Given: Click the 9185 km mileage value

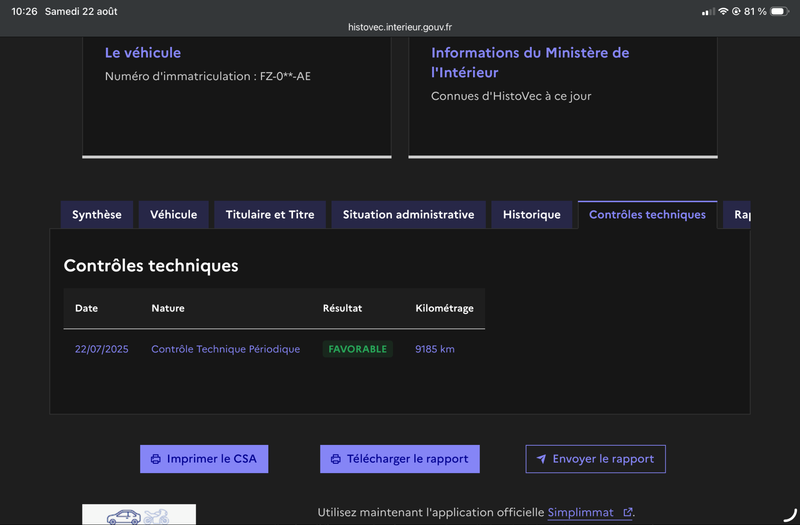Looking at the screenshot, I should [x=435, y=349].
